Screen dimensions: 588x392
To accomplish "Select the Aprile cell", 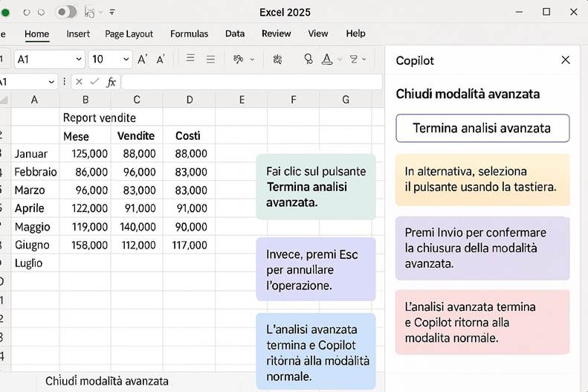I will [35, 208].
